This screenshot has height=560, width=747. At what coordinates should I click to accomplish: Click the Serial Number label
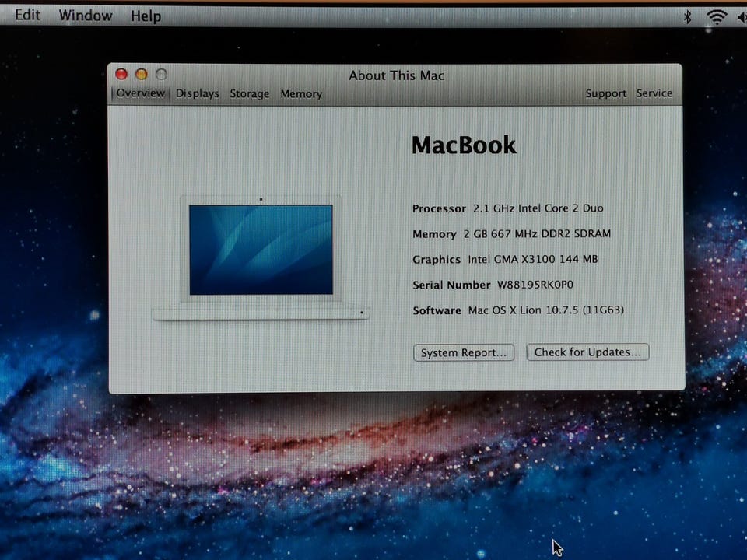click(x=451, y=285)
